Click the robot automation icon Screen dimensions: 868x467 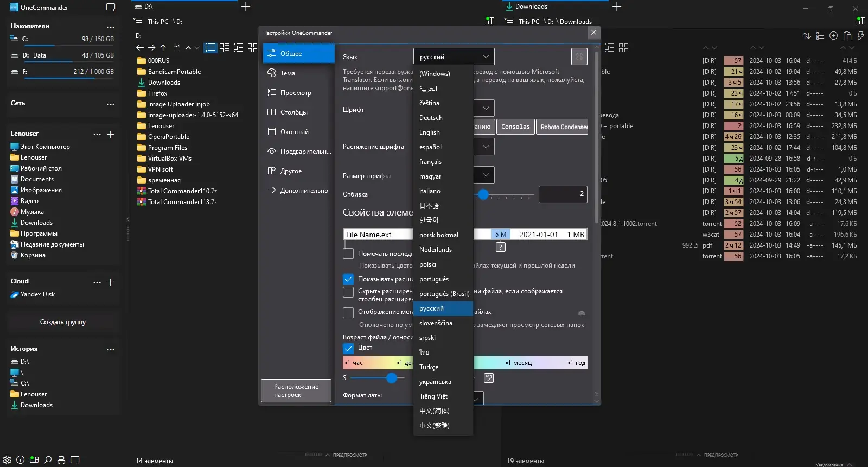coord(61,459)
